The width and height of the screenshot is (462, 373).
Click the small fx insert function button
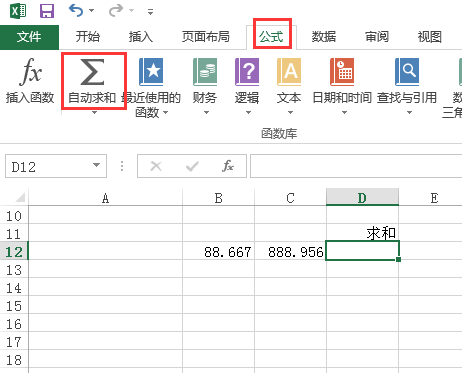228,166
